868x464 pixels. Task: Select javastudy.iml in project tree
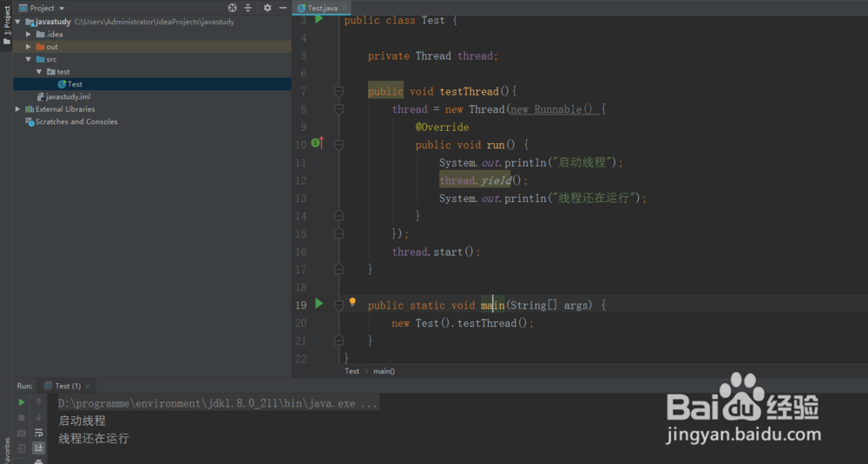pos(152,96)
